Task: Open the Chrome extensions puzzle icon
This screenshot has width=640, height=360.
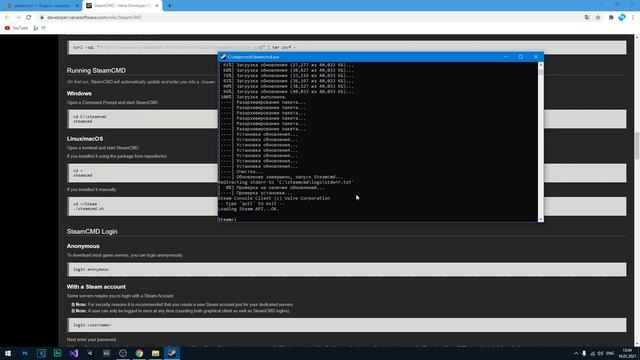Action: [x=611, y=18]
